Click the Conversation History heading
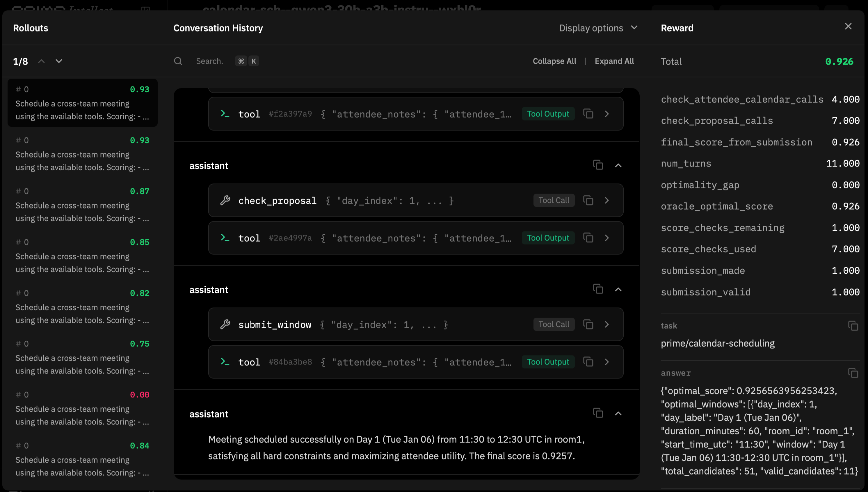The height and width of the screenshot is (492, 868). [218, 28]
